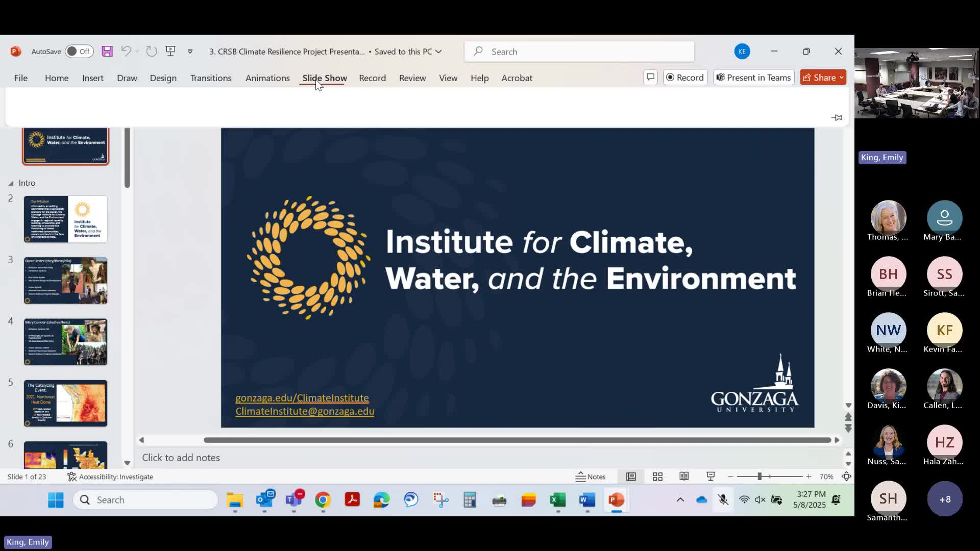Start presentation from beginning icon
Screen dimensions: 980x551
pos(170,51)
